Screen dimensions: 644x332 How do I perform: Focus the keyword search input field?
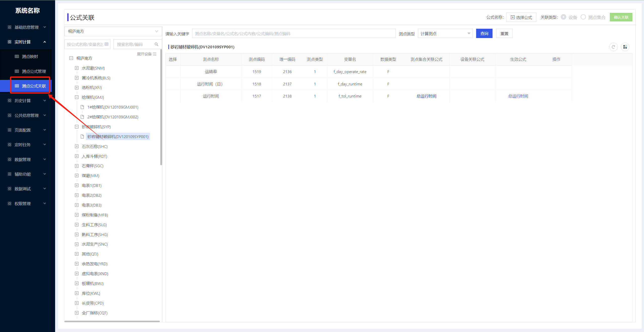point(294,34)
